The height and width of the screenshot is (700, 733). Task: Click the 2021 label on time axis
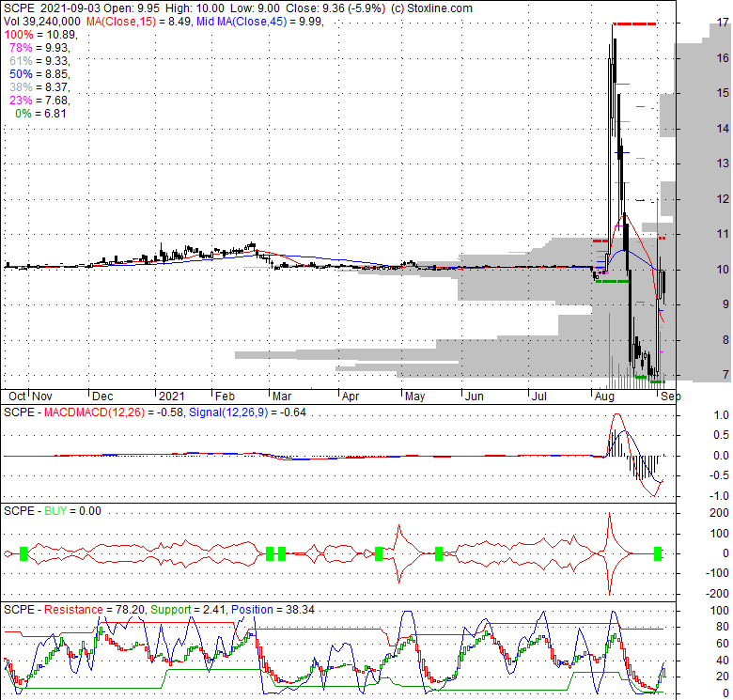tap(172, 397)
